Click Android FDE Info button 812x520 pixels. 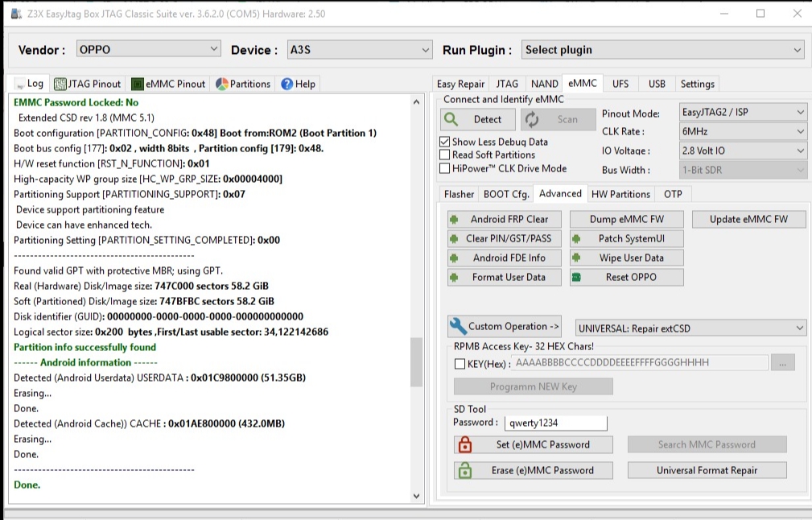tap(505, 258)
